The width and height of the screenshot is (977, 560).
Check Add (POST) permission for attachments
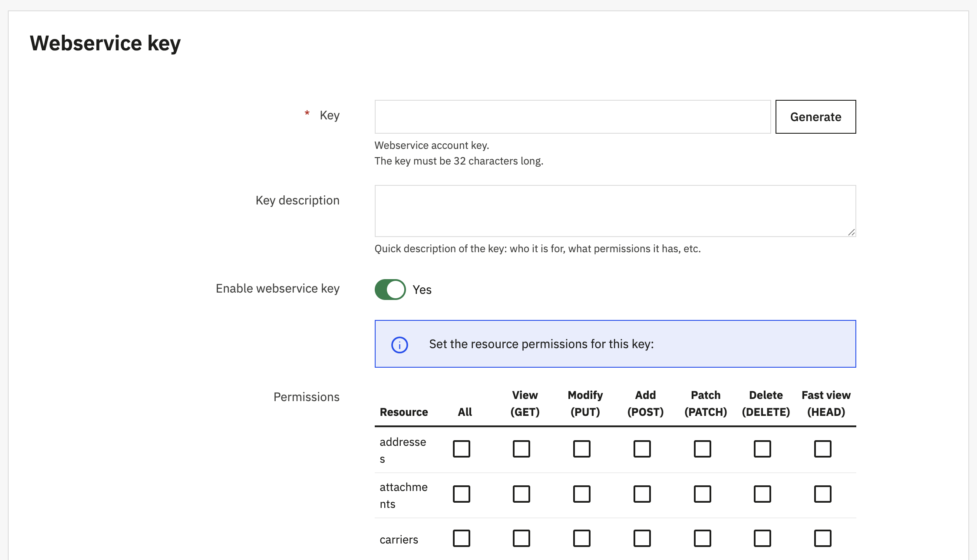(x=642, y=494)
